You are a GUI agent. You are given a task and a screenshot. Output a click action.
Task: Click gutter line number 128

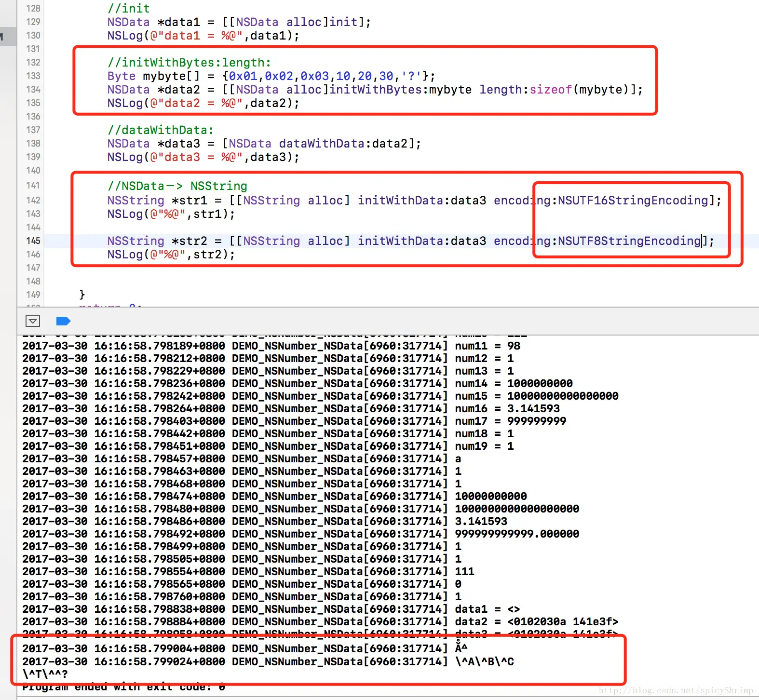(x=33, y=8)
